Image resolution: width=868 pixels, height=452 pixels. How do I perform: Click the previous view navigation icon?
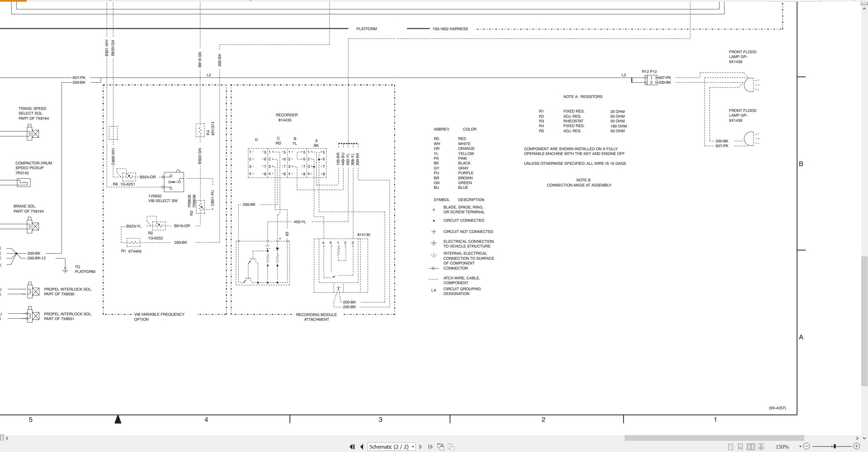[x=441, y=447]
